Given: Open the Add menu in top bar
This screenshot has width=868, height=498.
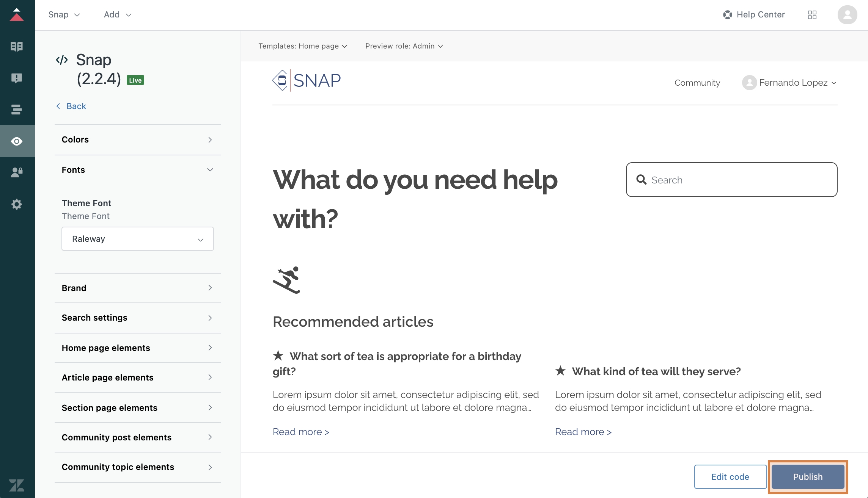Looking at the screenshot, I should pos(118,15).
